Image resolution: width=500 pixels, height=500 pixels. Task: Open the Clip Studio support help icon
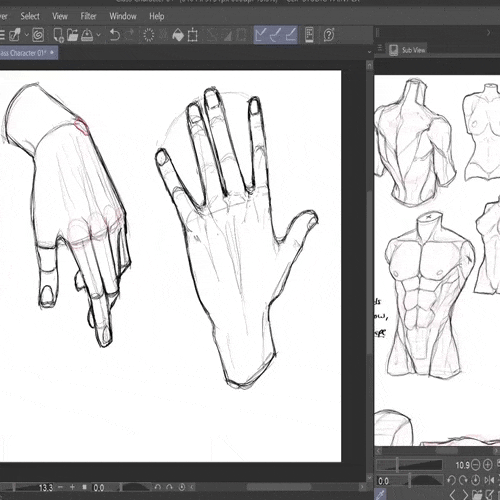[329, 35]
